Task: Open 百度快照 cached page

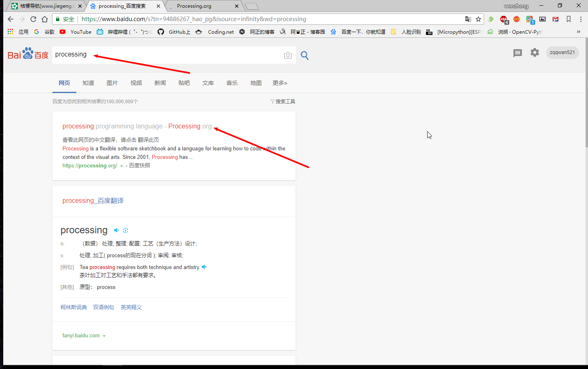Action: [x=139, y=166]
